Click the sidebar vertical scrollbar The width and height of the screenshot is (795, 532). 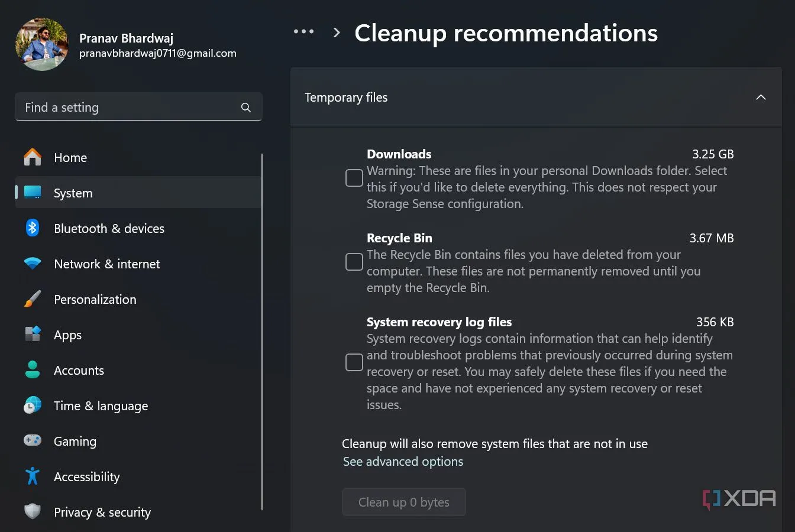(x=261, y=331)
